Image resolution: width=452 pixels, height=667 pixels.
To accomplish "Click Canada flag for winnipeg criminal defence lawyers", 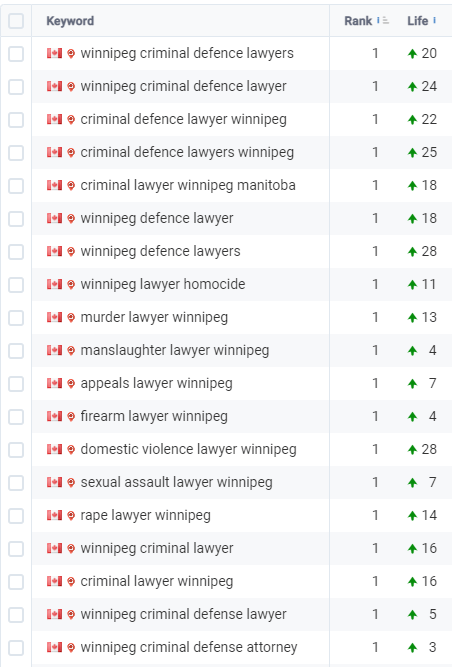I will [x=54, y=53].
